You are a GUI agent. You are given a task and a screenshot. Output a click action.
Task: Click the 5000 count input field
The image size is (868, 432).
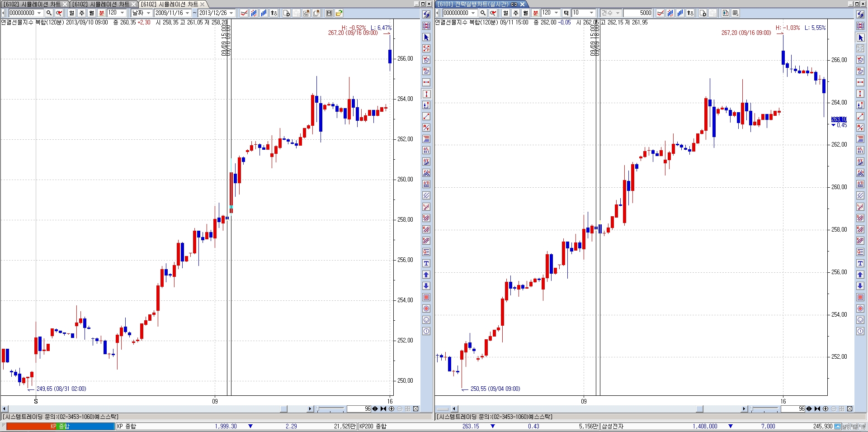coord(638,13)
